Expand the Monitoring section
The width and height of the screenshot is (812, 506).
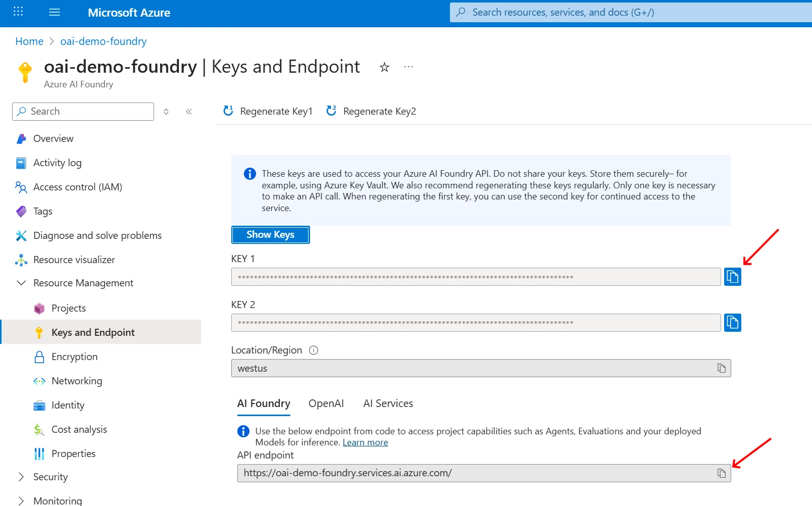pyautogui.click(x=21, y=500)
